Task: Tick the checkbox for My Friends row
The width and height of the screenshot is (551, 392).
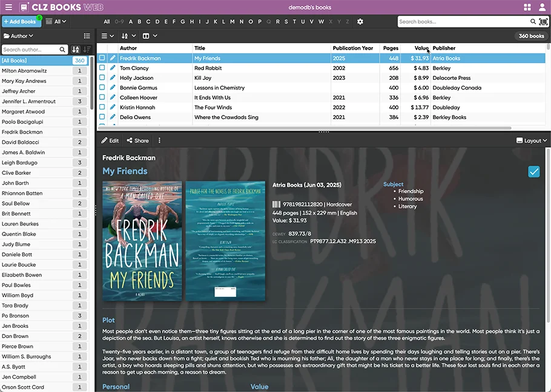Action: pyautogui.click(x=102, y=57)
